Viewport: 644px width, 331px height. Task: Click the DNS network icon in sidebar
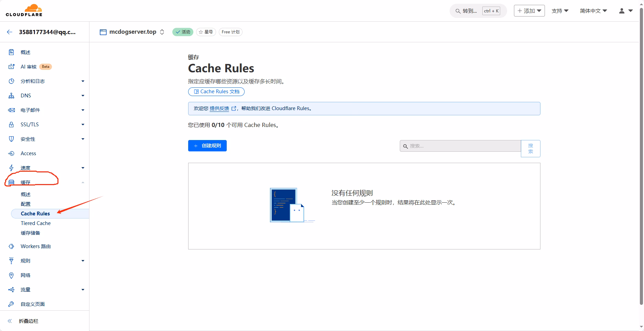[11, 96]
